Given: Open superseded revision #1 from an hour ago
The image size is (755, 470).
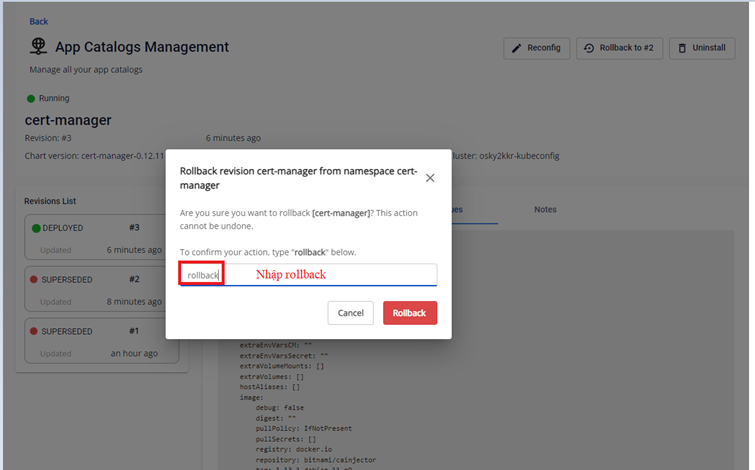Looking at the screenshot, I should coord(98,341).
